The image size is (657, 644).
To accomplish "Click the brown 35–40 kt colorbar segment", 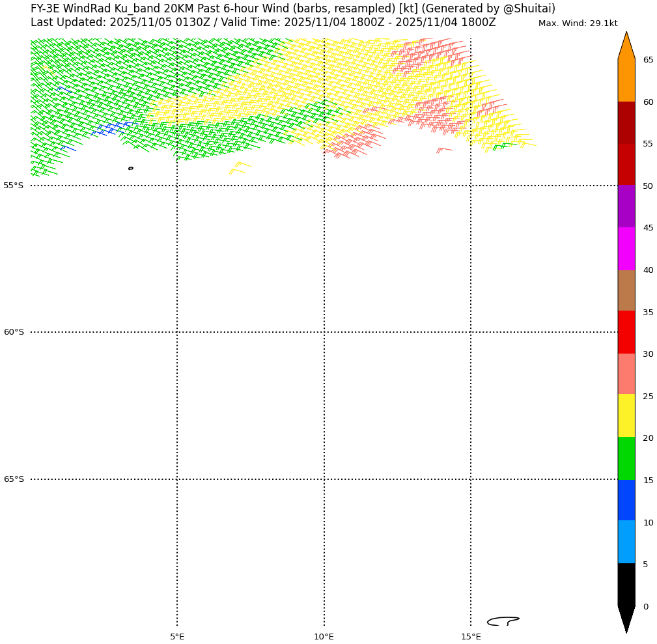I will pos(626,290).
